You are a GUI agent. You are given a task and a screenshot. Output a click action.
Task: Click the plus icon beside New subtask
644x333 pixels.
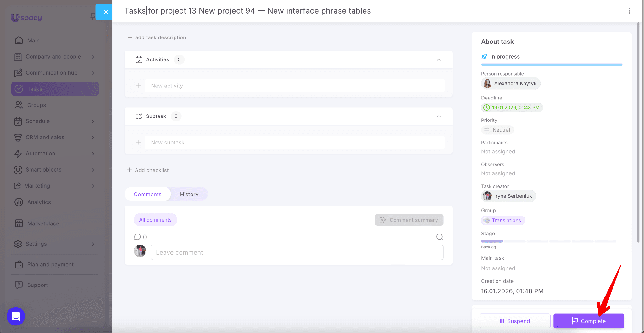point(138,143)
